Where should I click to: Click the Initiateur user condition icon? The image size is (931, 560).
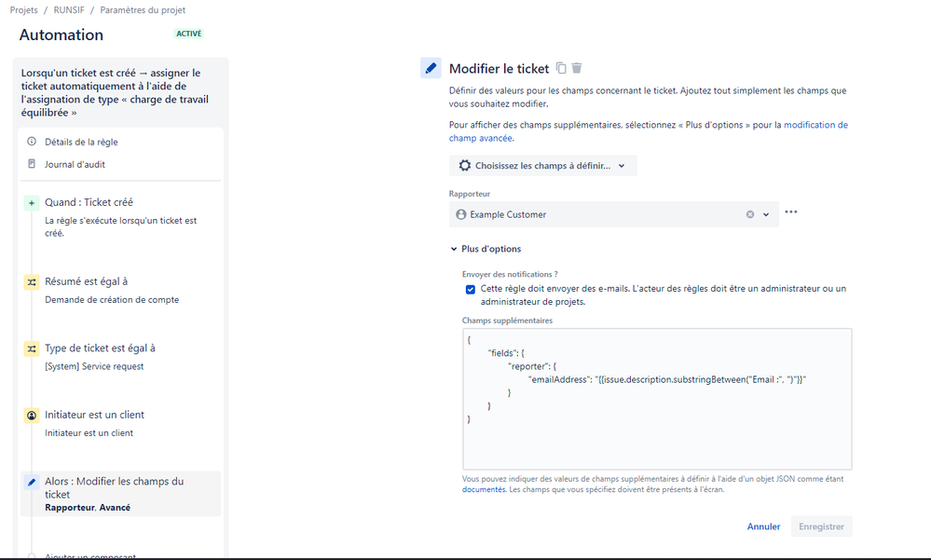32,415
